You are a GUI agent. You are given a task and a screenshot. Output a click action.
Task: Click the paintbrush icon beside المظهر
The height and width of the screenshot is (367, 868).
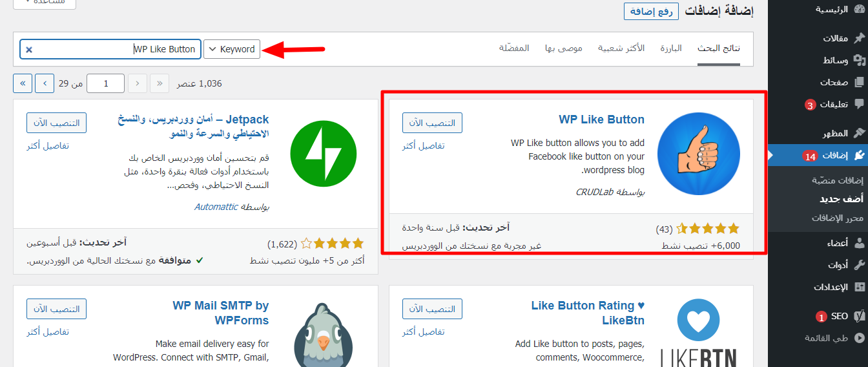click(x=859, y=133)
